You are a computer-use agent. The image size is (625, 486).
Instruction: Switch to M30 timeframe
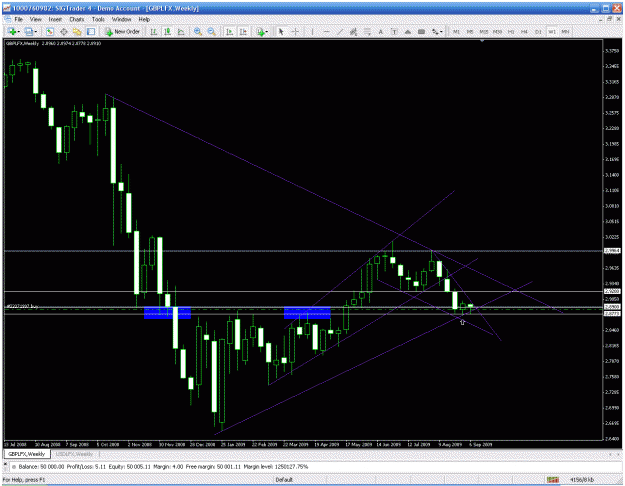(497, 31)
